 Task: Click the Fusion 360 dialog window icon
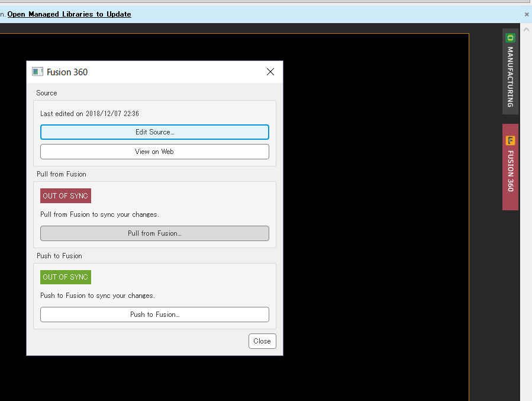tap(37, 72)
